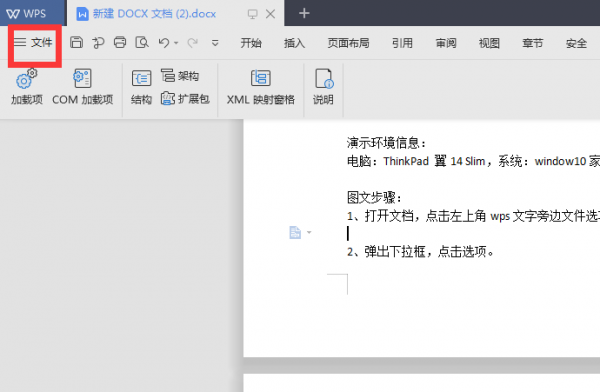Open the 审阅 ribbon tab
The image size is (600, 392).
(x=446, y=43)
